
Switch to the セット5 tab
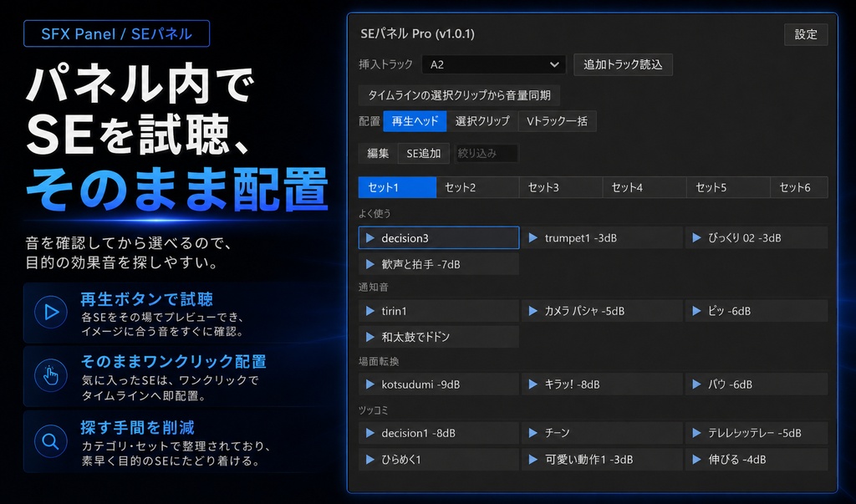coord(728,187)
